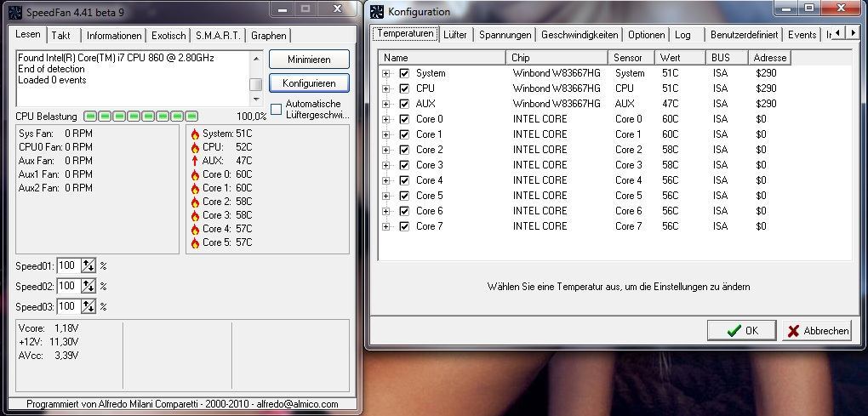Expand the Core 7 tree node

tap(385, 226)
